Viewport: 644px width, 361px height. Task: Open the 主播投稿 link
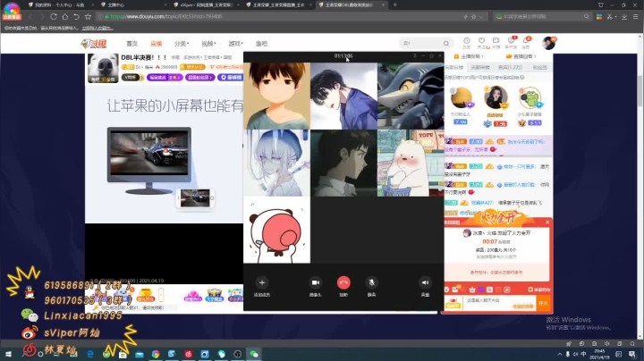pos(469,56)
